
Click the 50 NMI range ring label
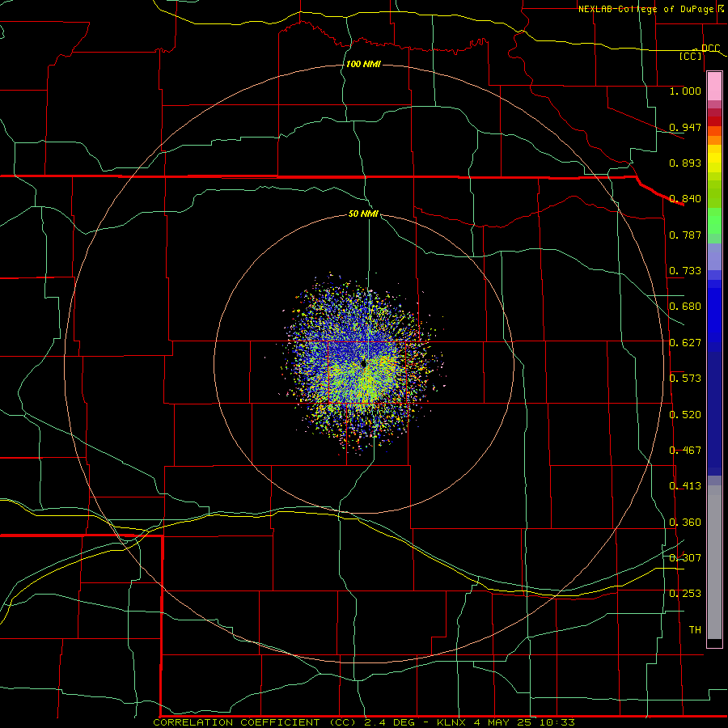363,214
